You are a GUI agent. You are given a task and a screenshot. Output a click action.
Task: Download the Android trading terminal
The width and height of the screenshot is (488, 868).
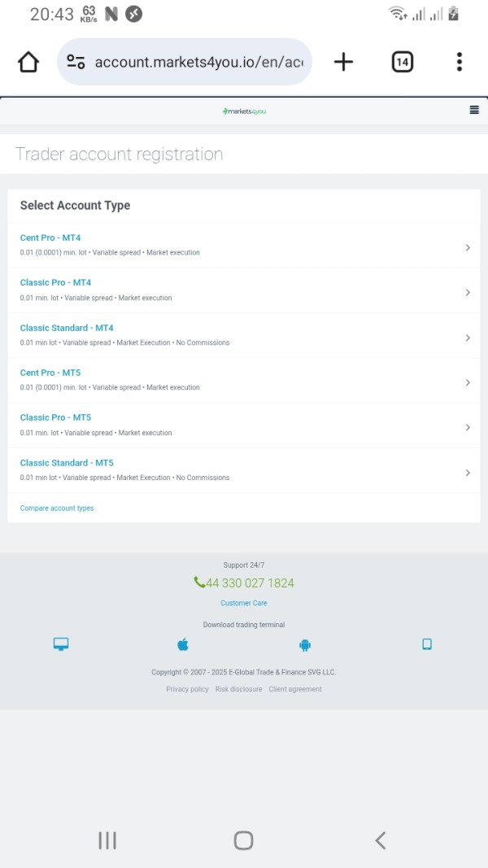click(305, 645)
